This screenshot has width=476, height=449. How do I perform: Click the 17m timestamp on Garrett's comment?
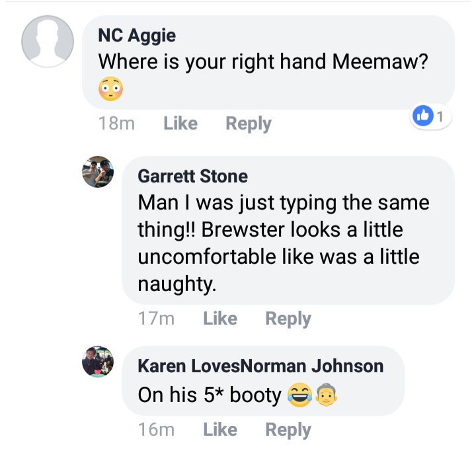(156, 319)
